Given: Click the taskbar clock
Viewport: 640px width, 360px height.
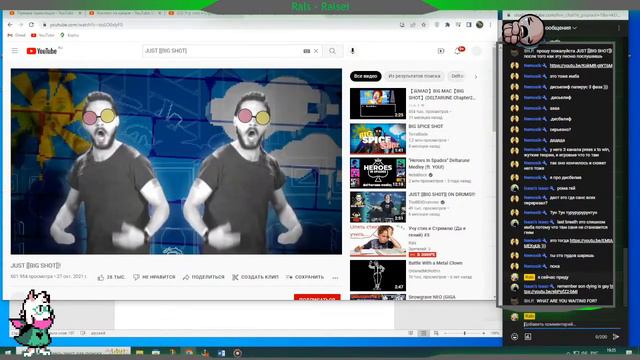Looking at the screenshot, I should 611,351.
